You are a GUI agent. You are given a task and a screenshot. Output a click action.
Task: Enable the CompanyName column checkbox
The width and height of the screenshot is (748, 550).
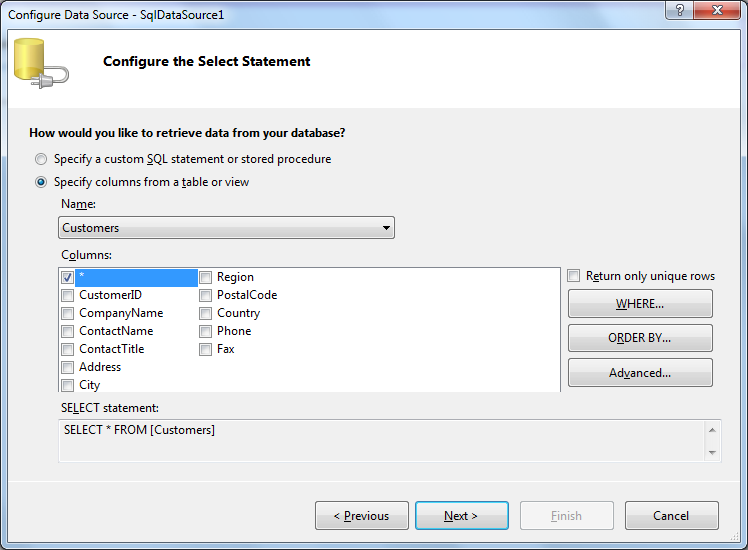[68, 313]
